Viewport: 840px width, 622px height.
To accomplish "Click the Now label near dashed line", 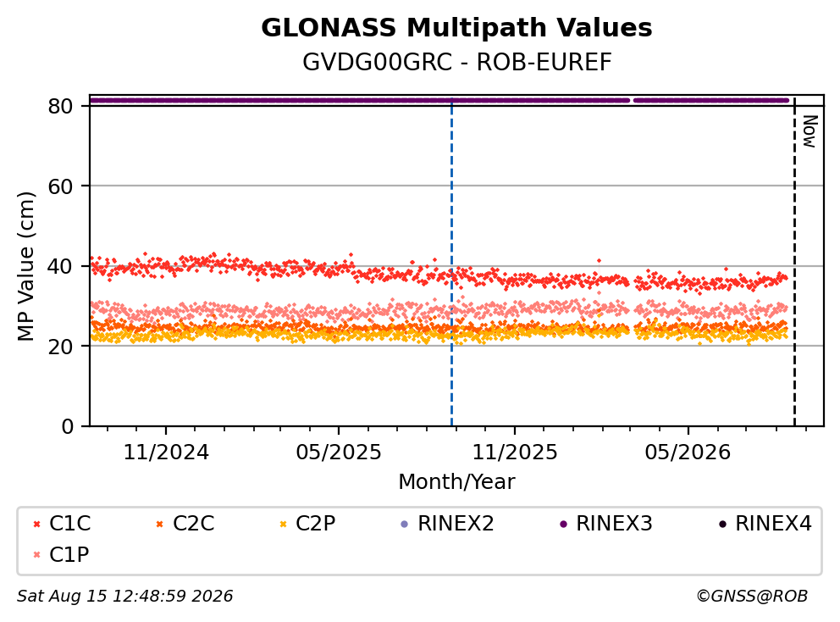I will [x=810, y=131].
